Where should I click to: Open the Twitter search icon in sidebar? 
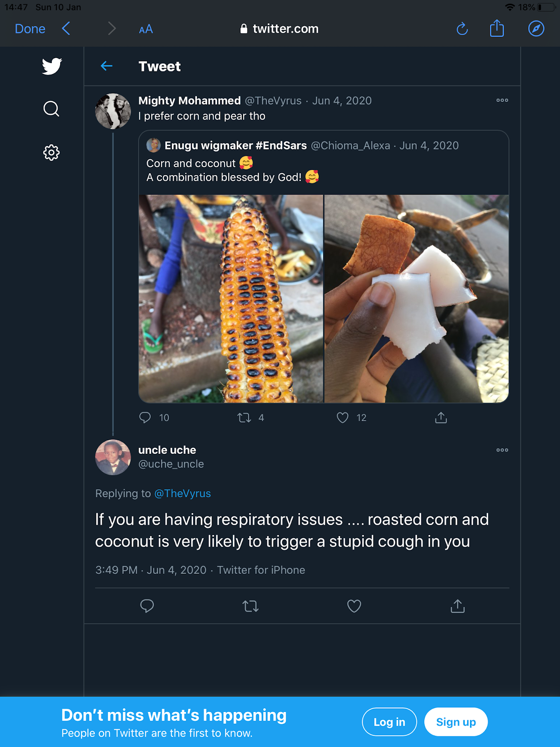click(51, 109)
